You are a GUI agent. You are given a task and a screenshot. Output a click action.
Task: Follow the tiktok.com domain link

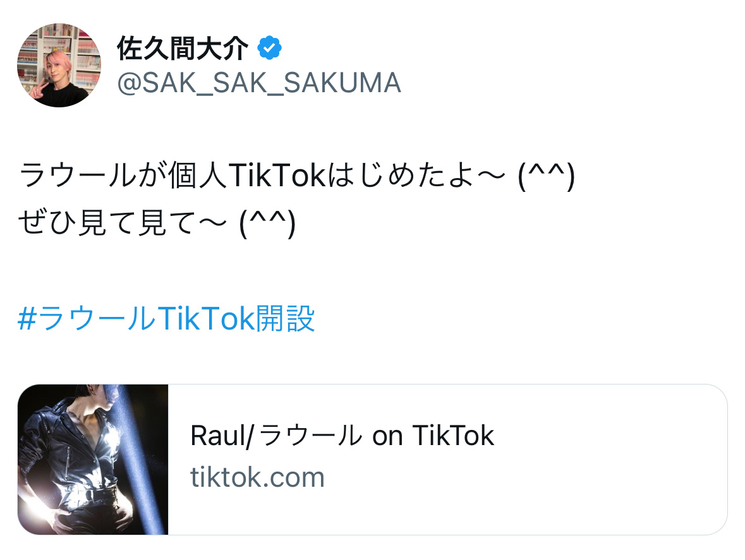click(258, 477)
